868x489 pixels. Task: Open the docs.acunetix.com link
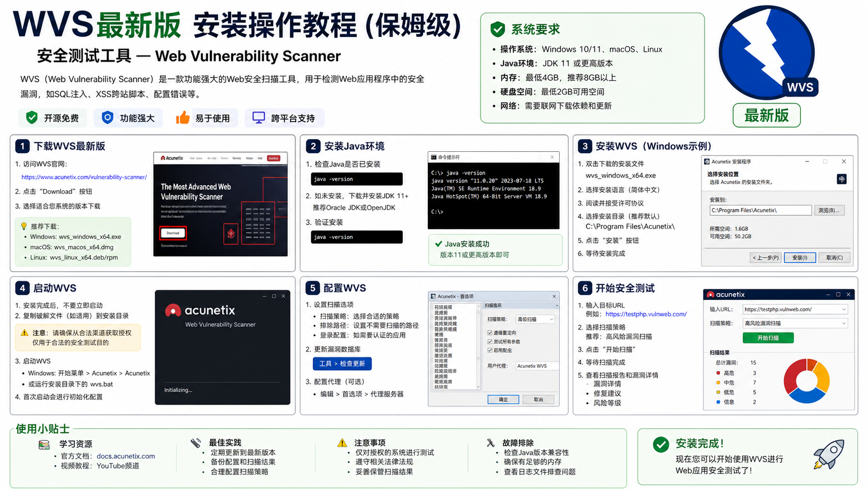pyautogui.click(x=126, y=456)
